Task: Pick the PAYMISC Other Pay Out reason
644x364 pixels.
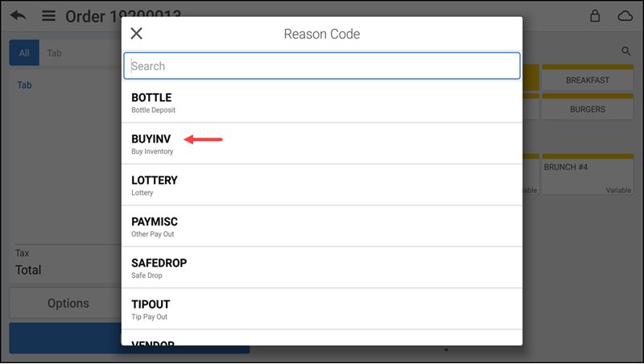Action: pos(321,226)
